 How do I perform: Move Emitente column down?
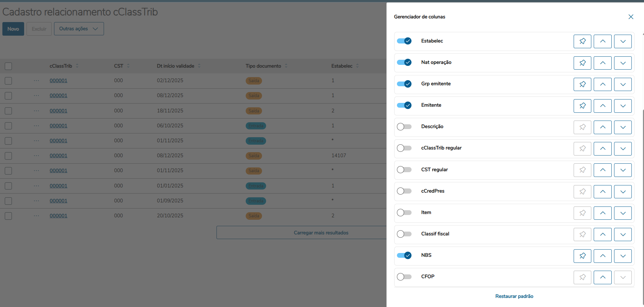click(x=623, y=106)
